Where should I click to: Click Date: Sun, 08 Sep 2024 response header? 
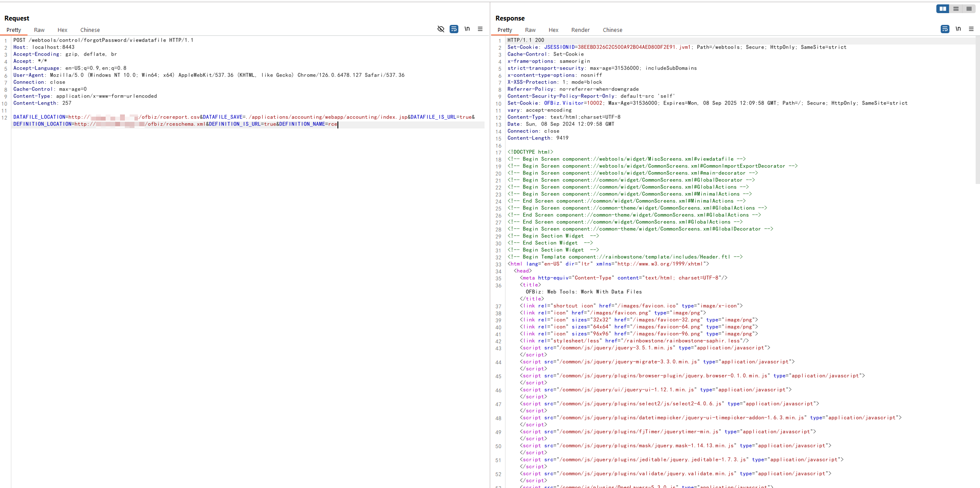(x=560, y=124)
